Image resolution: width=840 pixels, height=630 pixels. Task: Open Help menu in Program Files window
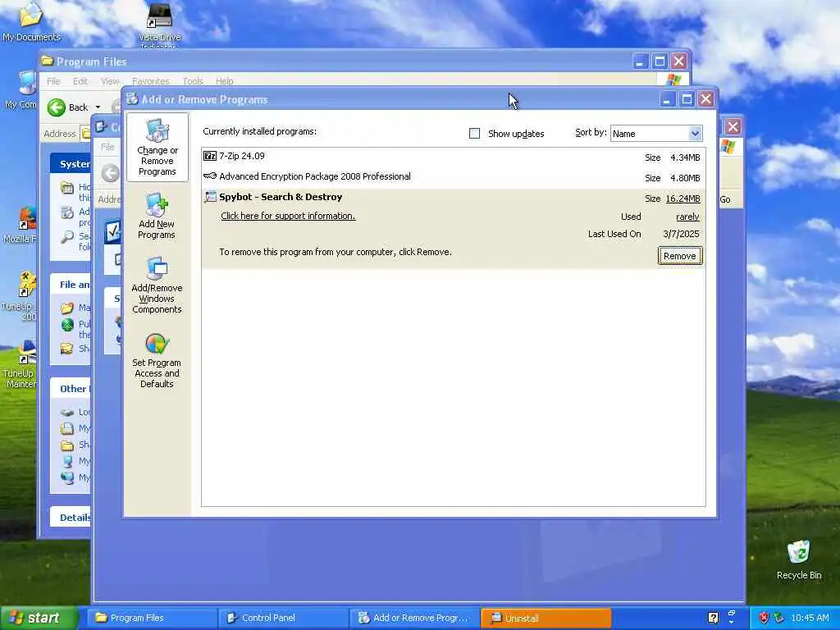tap(225, 81)
